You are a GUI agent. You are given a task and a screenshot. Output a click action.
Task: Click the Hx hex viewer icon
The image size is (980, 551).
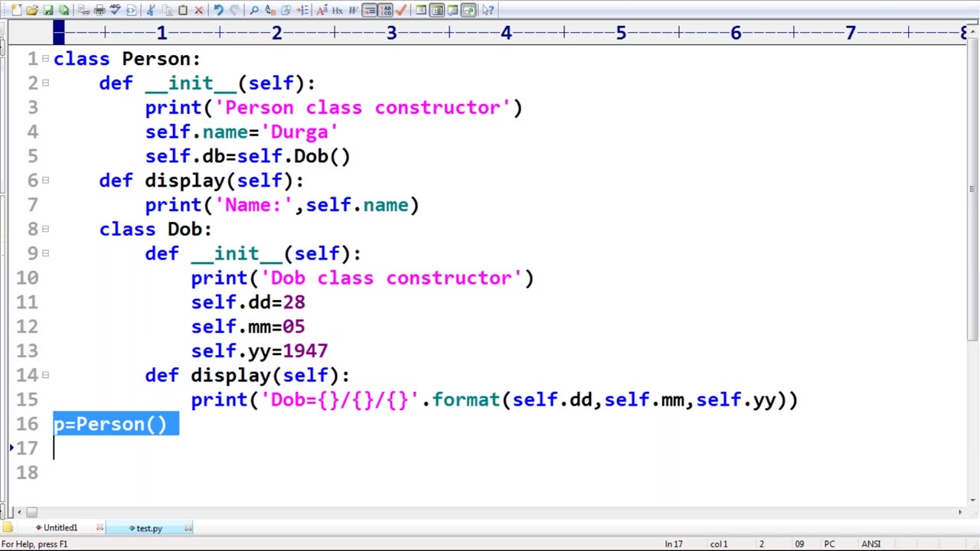[x=338, y=10]
